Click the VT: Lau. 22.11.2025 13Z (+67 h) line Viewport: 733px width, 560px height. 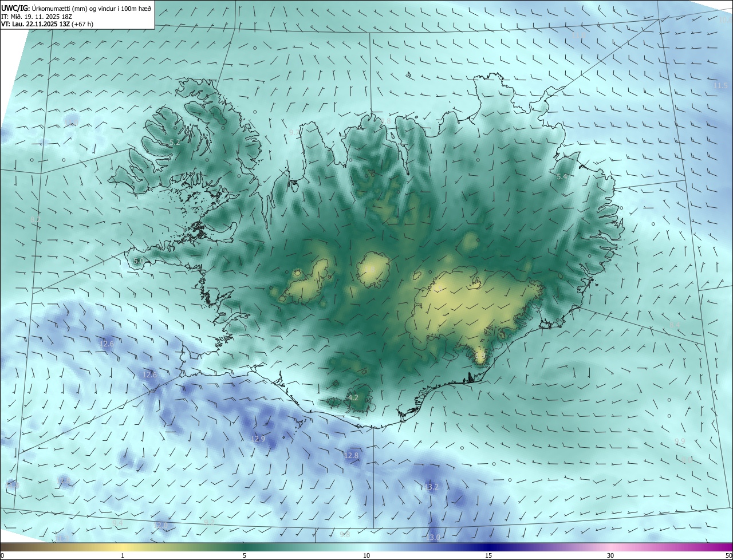point(47,24)
